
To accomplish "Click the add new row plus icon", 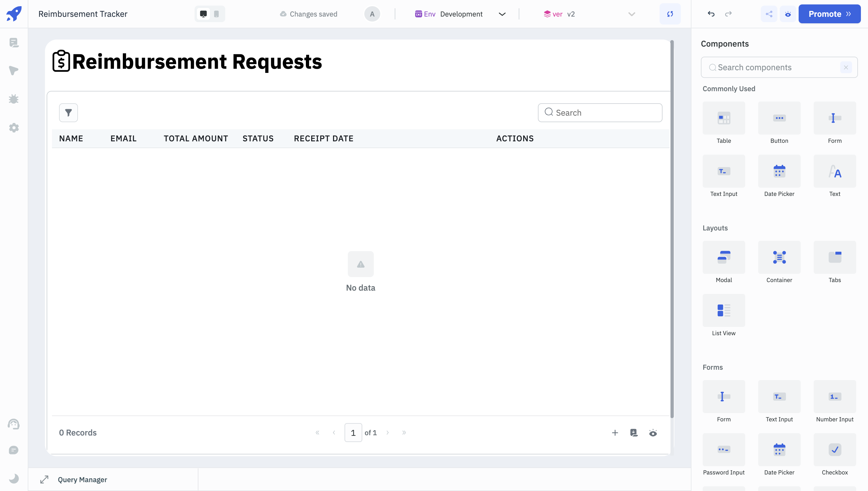I will [615, 433].
